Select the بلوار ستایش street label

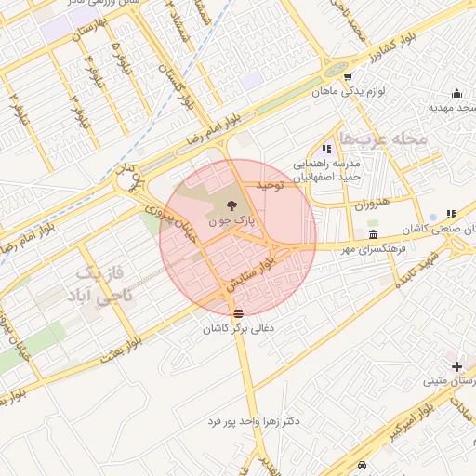coord(250,273)
